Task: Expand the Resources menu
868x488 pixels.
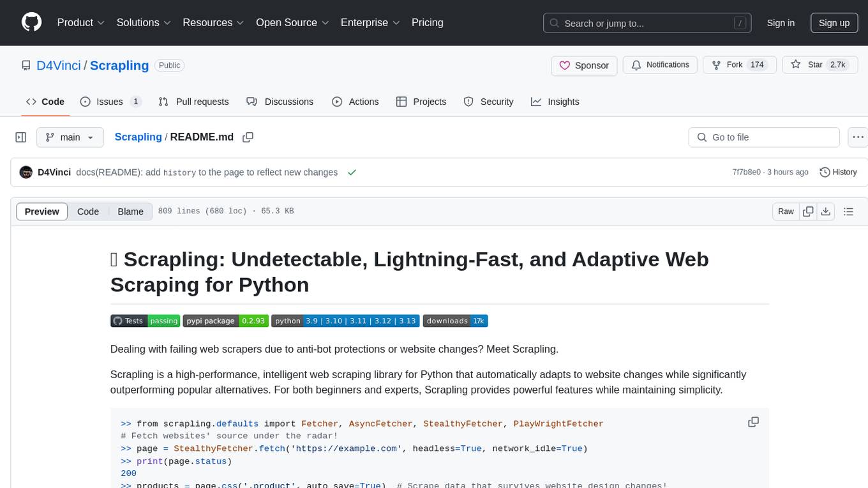Action: pos(213,22)
